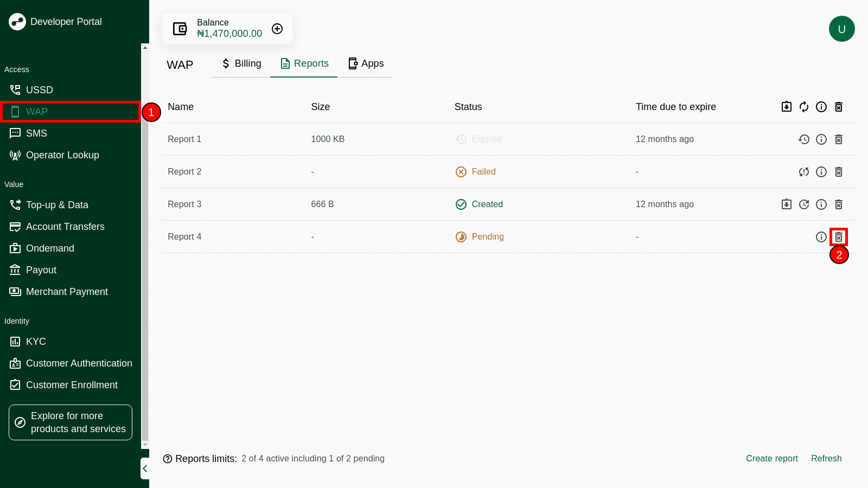This screenshot has width=868, height=488.
Task: Switch to the Billing tab
Action: [241, 63]
